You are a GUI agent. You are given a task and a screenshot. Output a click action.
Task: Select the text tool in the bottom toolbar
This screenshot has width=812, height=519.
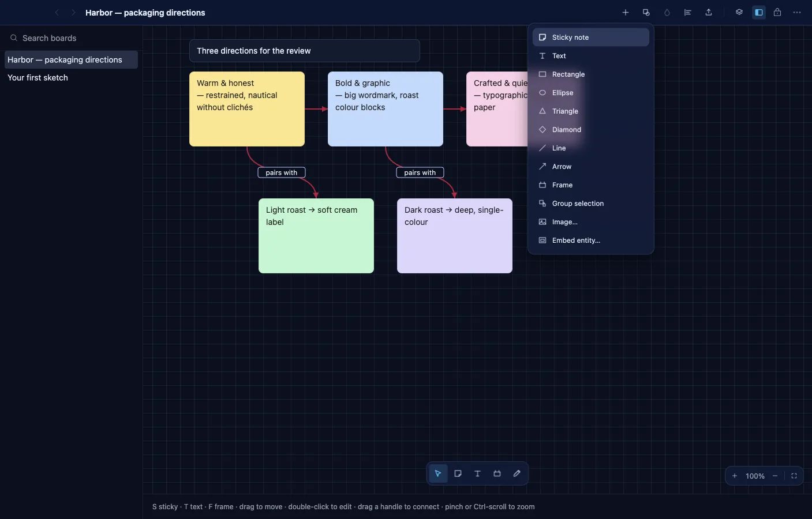click(x=477, y=473)
